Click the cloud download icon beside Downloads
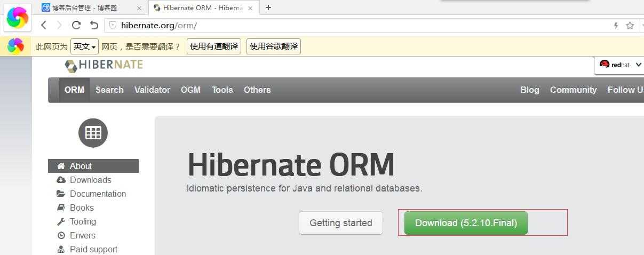Screen dimensions: 644x255 click(x=61, y=180)
